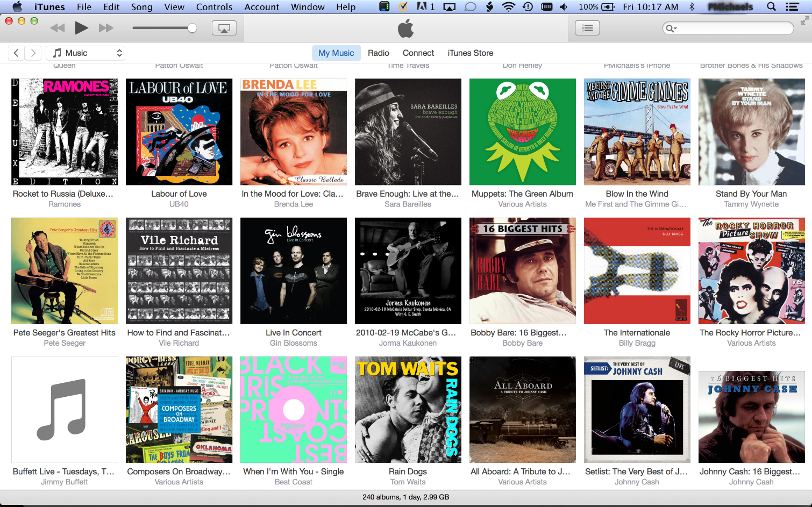Open the Tom Waits Rain Dogs cover
The image size is (812, 507).
coord(408,409)
